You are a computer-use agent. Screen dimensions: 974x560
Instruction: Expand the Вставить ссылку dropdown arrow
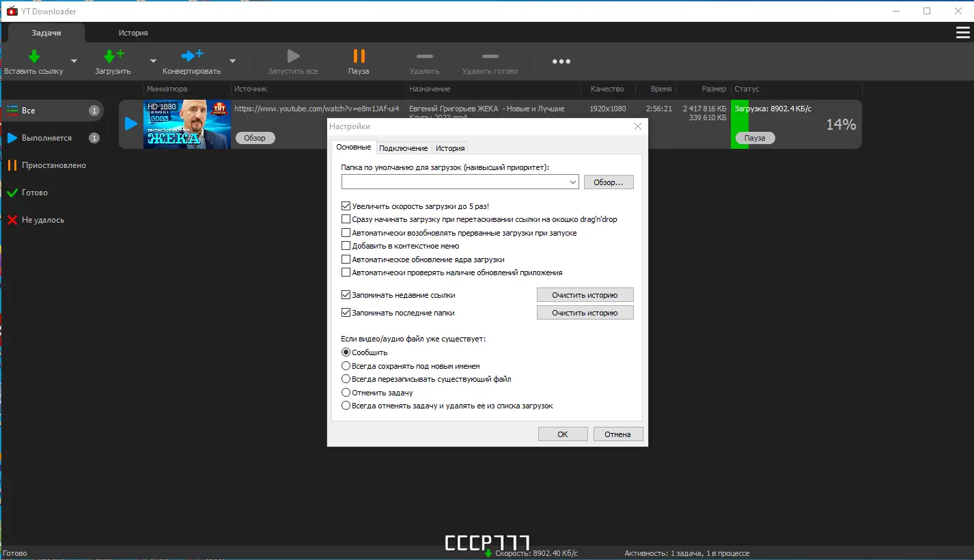[x=74, y=61]
